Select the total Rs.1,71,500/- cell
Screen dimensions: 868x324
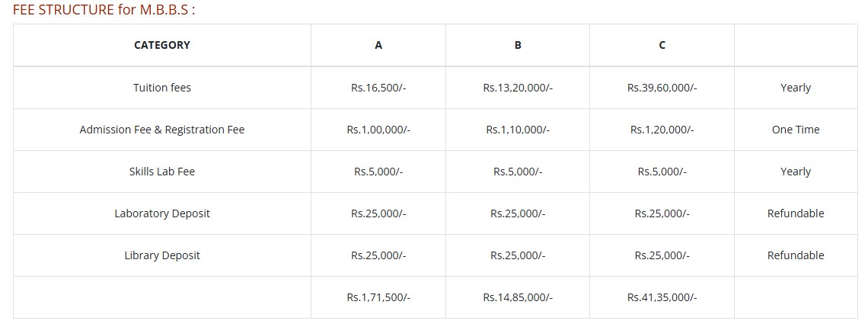378,297
